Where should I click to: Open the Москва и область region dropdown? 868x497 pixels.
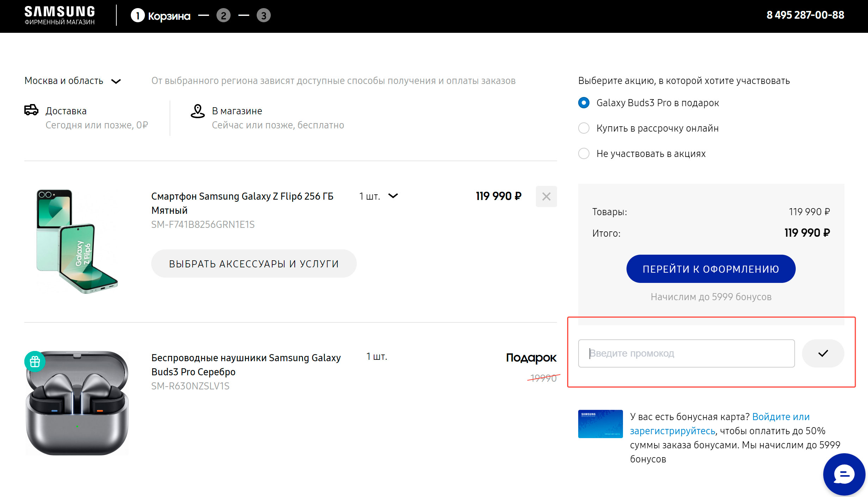tap(73, 81)
